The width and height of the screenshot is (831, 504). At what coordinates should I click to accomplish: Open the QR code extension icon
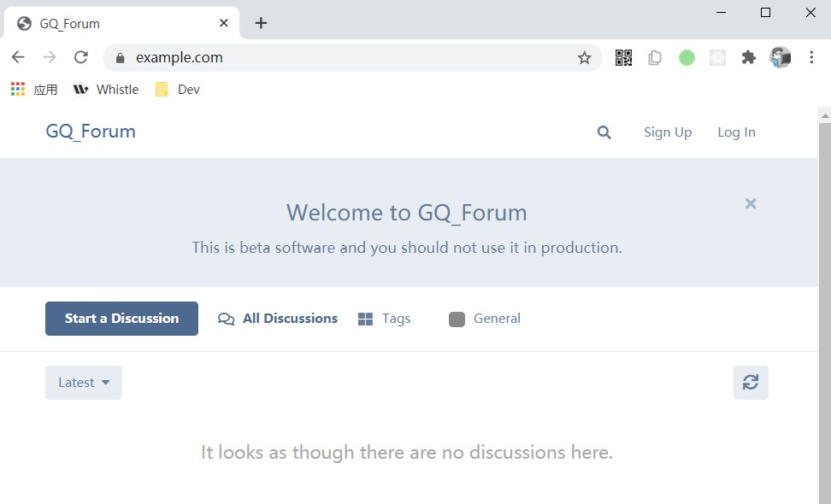pyautogui.click(x=623, y=58)
